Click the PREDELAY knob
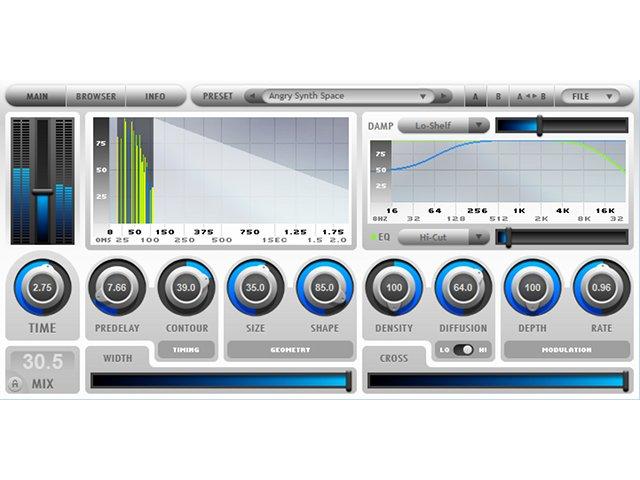Viewport: 640px width, 480px height. tap(117, 288)
